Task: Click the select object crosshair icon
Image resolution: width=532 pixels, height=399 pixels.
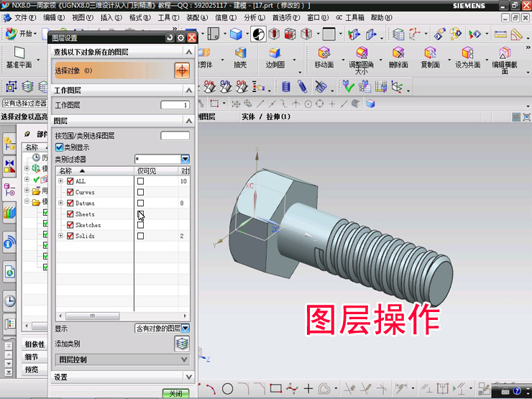Action: [182, 70]
